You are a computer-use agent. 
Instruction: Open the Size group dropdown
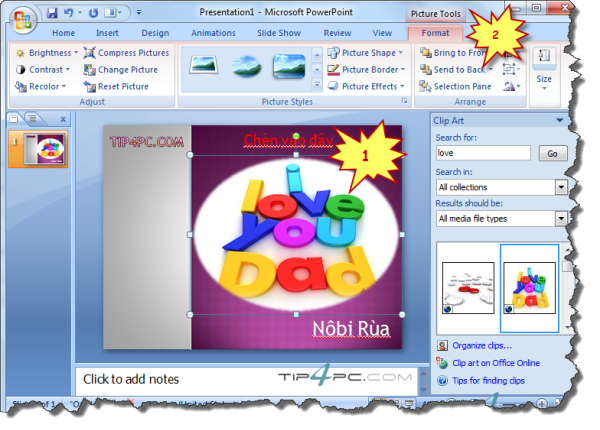(x=544, y=70)
